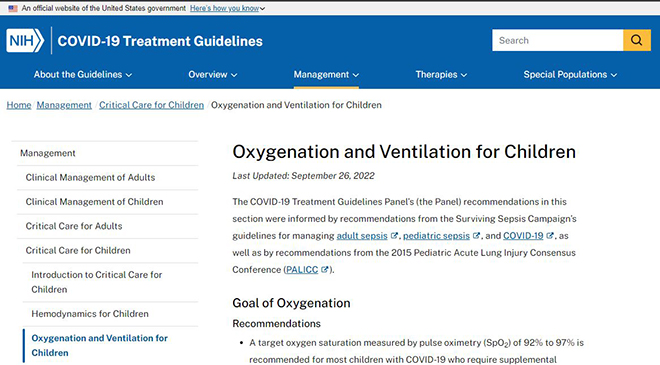This screenshot has width=660, height=365.
Task: Click the NIH logo
Action: click(x=25, y=40)
